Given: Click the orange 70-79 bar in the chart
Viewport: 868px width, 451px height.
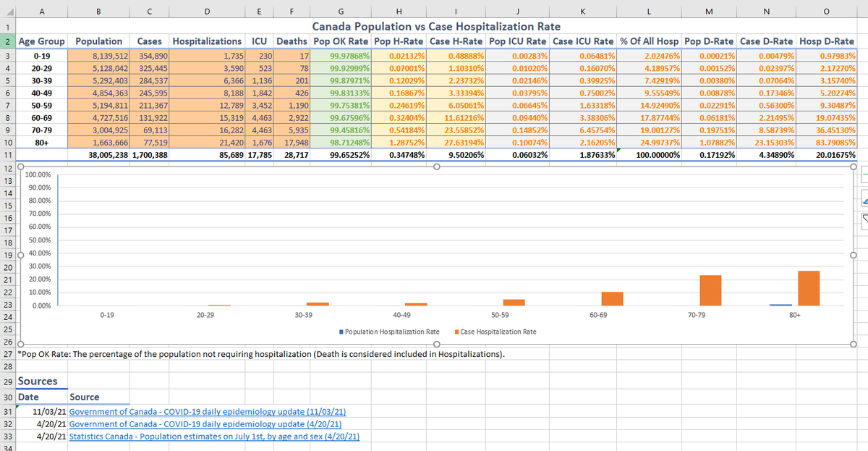Looking at the screenshot, I should coord(710,290).
